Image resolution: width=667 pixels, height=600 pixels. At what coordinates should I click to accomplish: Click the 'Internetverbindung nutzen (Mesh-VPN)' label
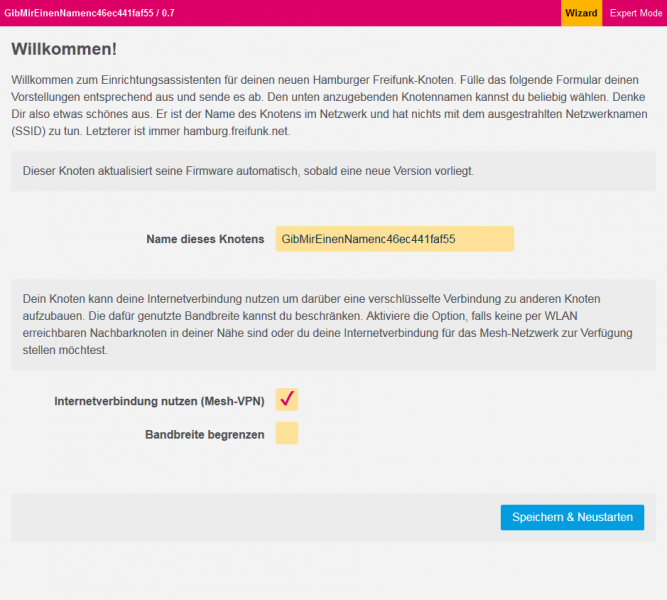[x=159, y=401]
